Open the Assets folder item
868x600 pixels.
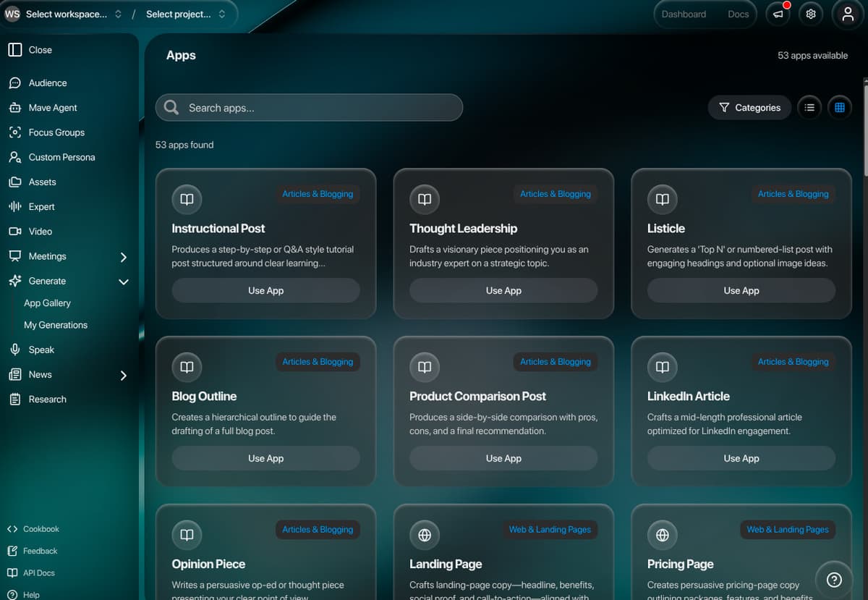(42, 182)
